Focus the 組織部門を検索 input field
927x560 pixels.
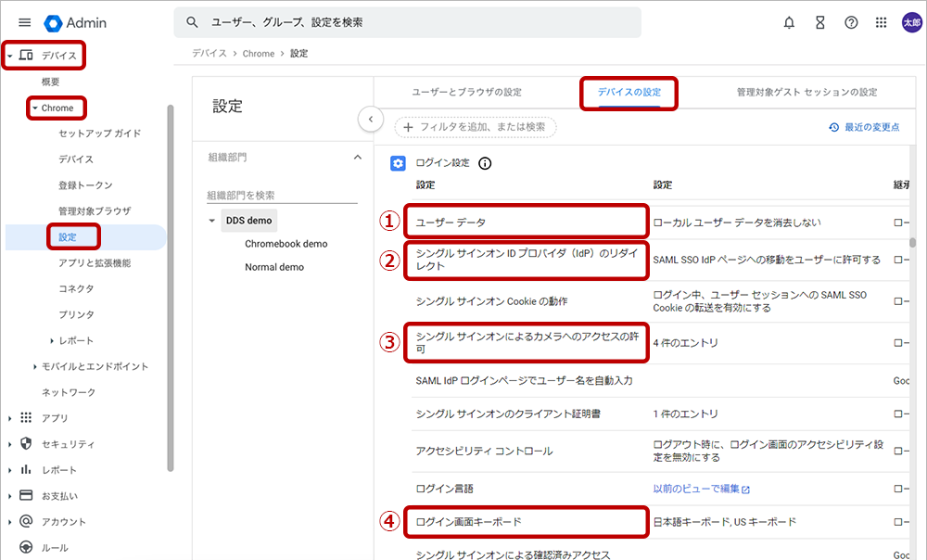pyautogui.click(x=281, y=196)
